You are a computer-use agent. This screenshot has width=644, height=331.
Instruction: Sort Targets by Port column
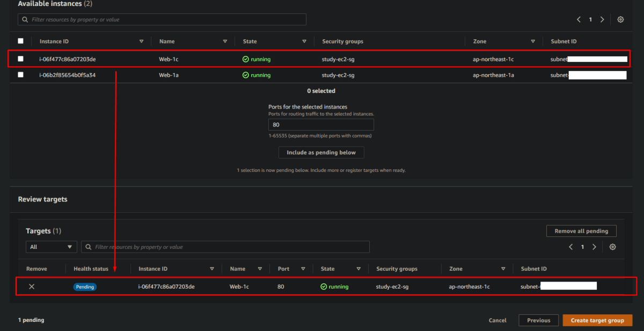click(x=303, y=269)
